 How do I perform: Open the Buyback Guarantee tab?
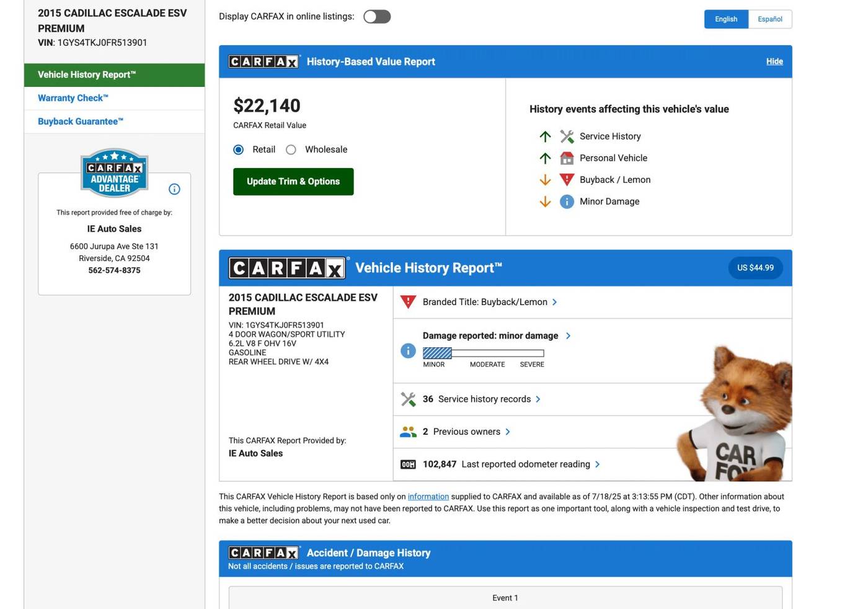114,122
